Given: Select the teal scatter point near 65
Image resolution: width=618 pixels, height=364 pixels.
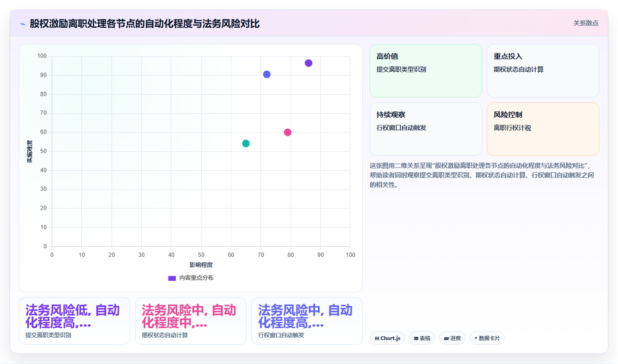Looking at the screenshot, I should click(x=246, y=143).
